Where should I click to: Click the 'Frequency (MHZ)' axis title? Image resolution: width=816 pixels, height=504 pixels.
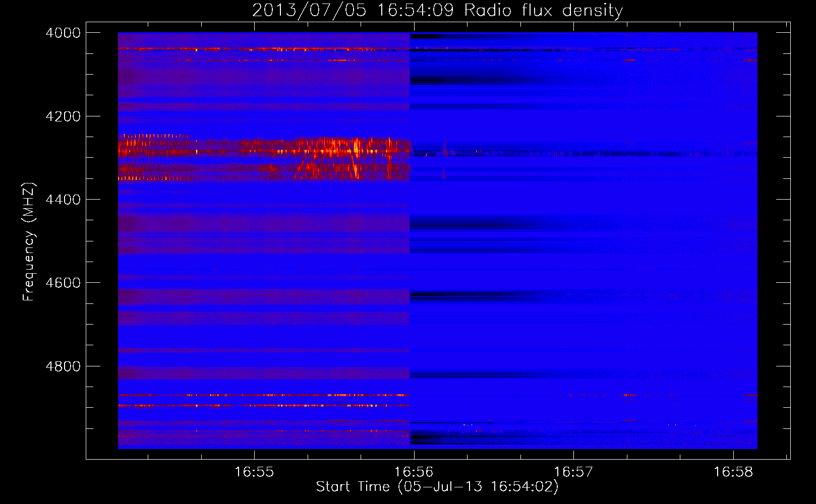[29, 242]
